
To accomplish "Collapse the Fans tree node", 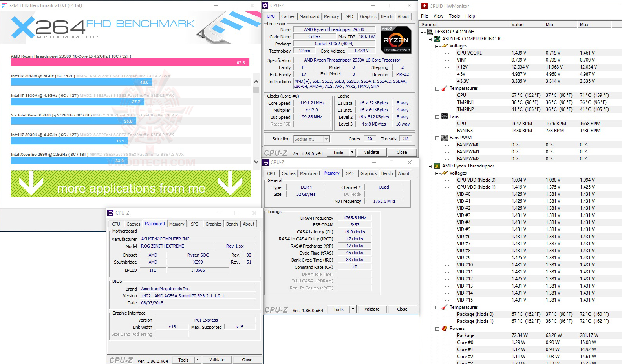I will tap(437, 116).
